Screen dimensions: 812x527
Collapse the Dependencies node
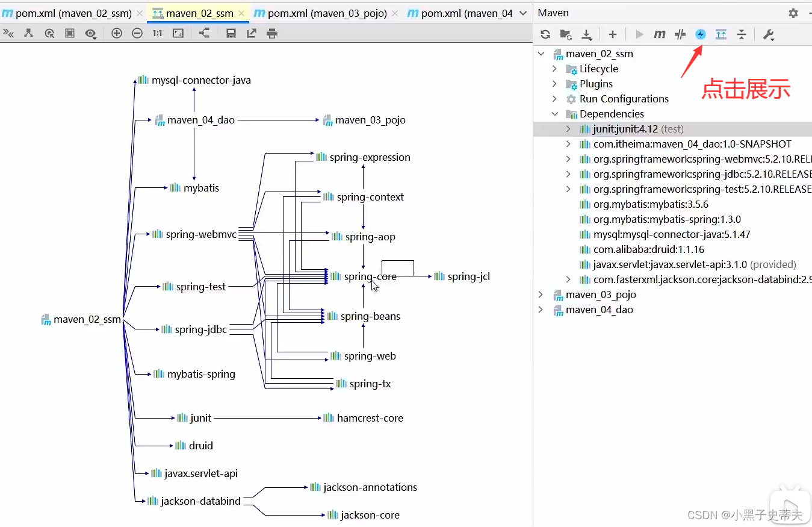coord(555,114)
